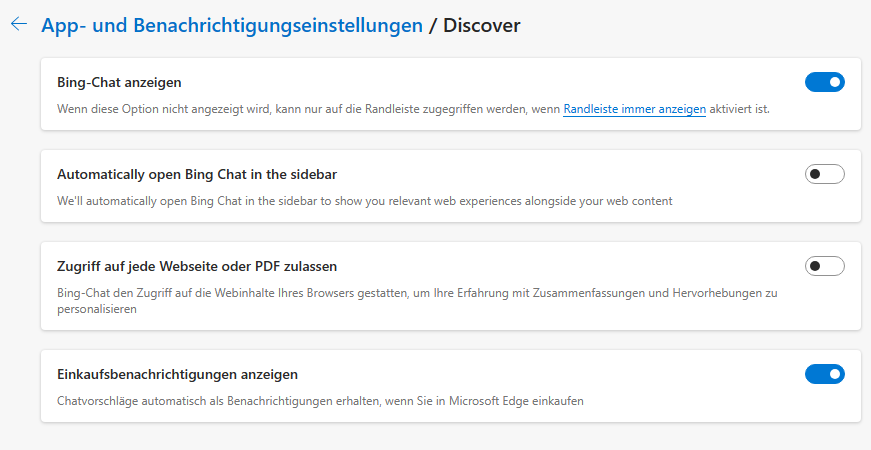Open App- und Benachrichtigungseinstellungen breadcrumb link
Viewport: 871px width, 450px height.
(232, 26)
